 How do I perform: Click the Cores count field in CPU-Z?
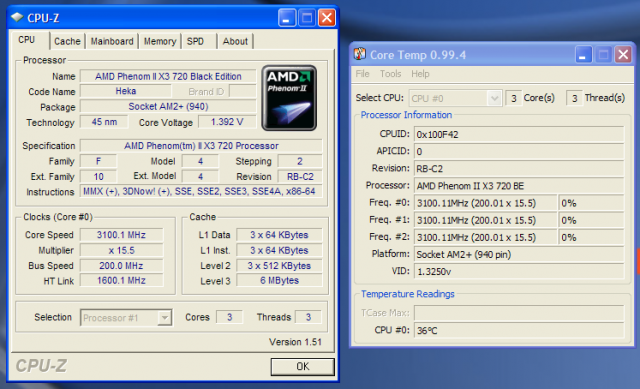(x=229, y=317)
